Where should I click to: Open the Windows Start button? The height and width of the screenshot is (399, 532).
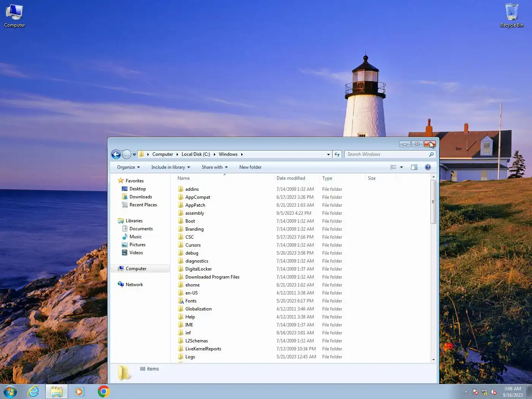tap(10, 391)
